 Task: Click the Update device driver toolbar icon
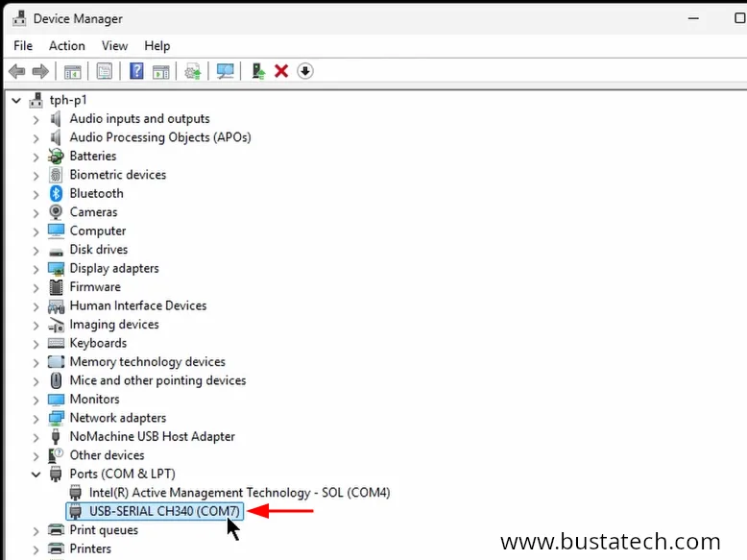click(x=193, y=71)
